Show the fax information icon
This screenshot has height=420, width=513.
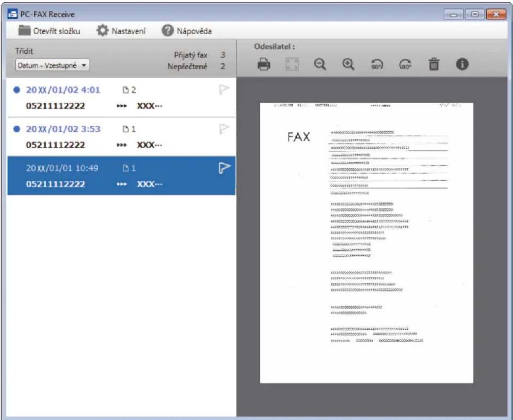point(462,64)
